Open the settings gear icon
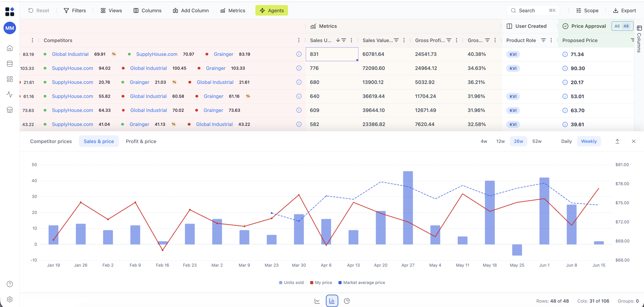Image resolution: width=644 pixels, height=307 pixels. [x=9, y=299]
